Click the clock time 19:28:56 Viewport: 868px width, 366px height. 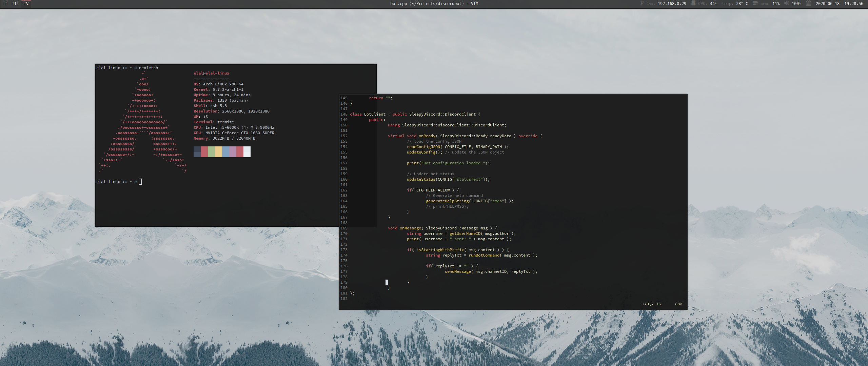854,4
